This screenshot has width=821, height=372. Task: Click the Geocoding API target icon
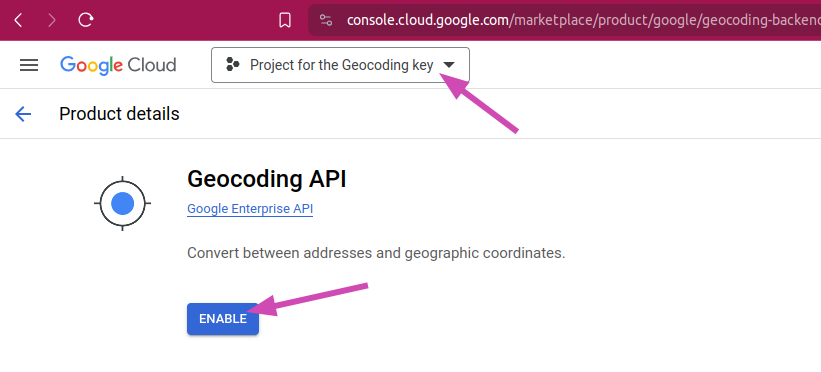click(123, 203)
